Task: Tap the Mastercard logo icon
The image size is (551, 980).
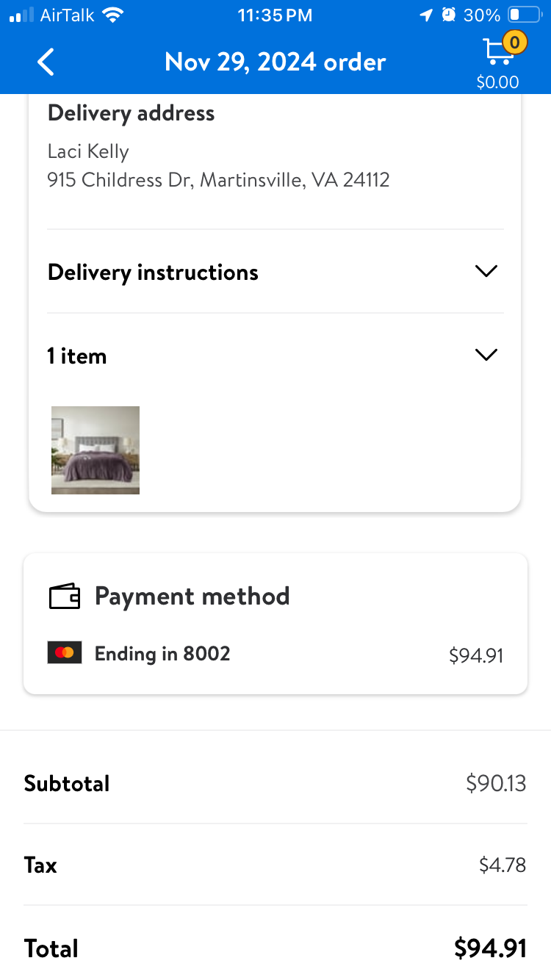Action: (x=65, y=653)
